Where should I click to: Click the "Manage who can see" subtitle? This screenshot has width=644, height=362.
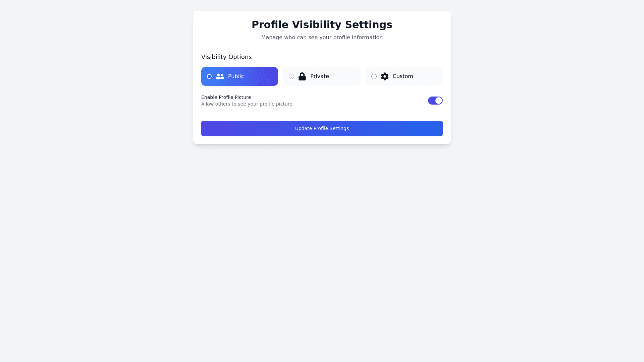pyautogui.click(x=322, y=38)
